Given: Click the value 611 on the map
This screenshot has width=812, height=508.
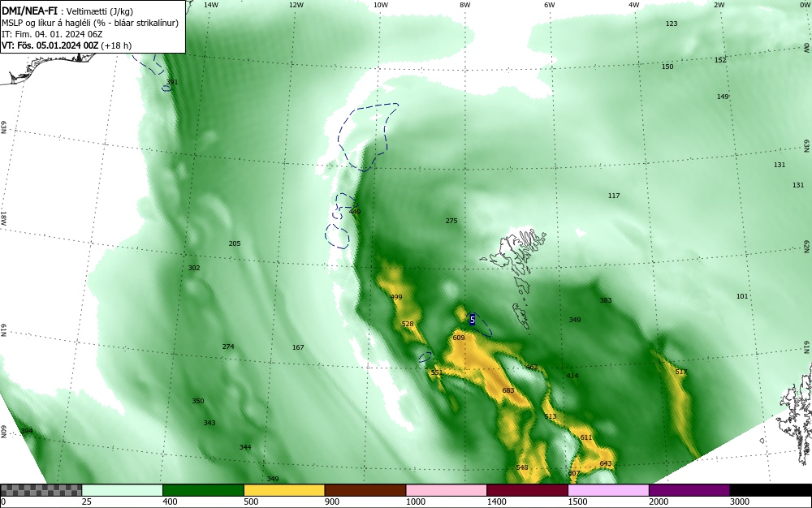Looking at the screenshot, I should (x=585, y=437).
